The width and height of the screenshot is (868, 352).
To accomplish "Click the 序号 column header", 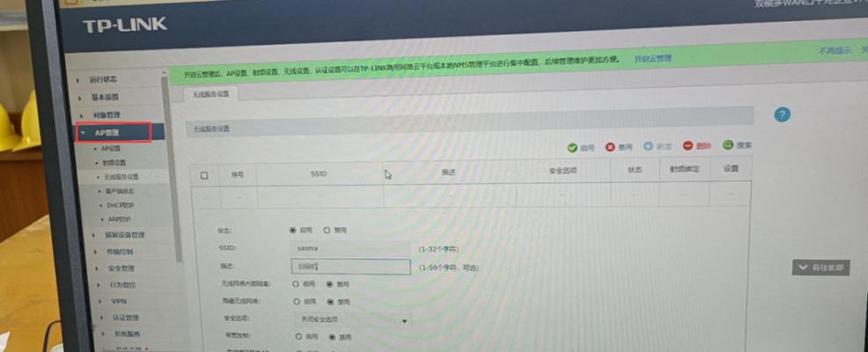I will pyautogui.click(x=238, y=175).
